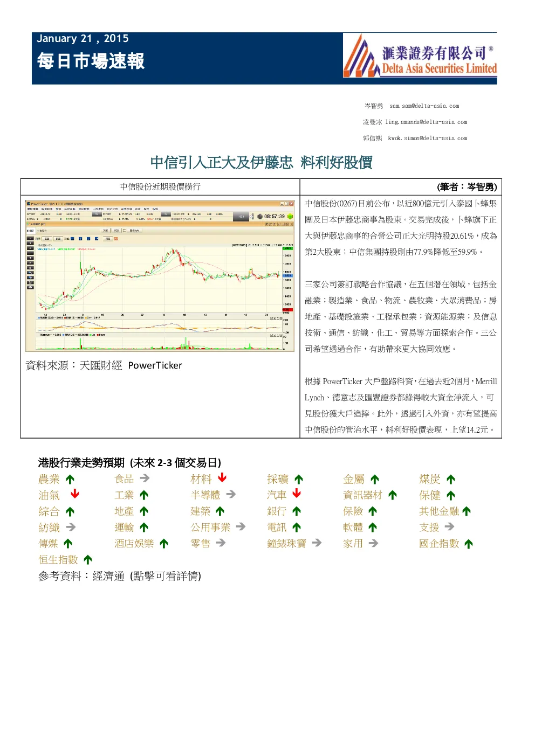
Task: Click the up arrow beside 銀行
Action: [297, 511]
